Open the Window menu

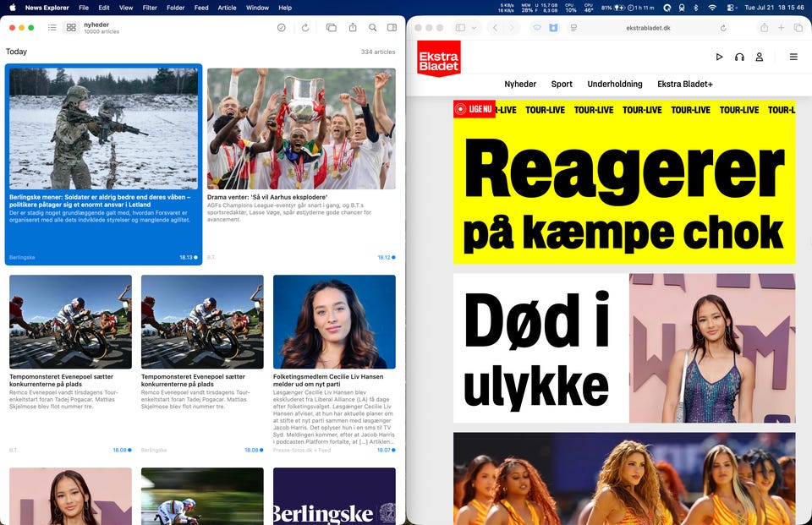pos(257,8)
